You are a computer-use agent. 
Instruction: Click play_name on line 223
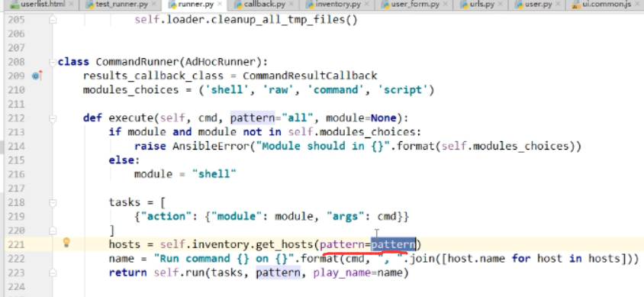point(342,273)
